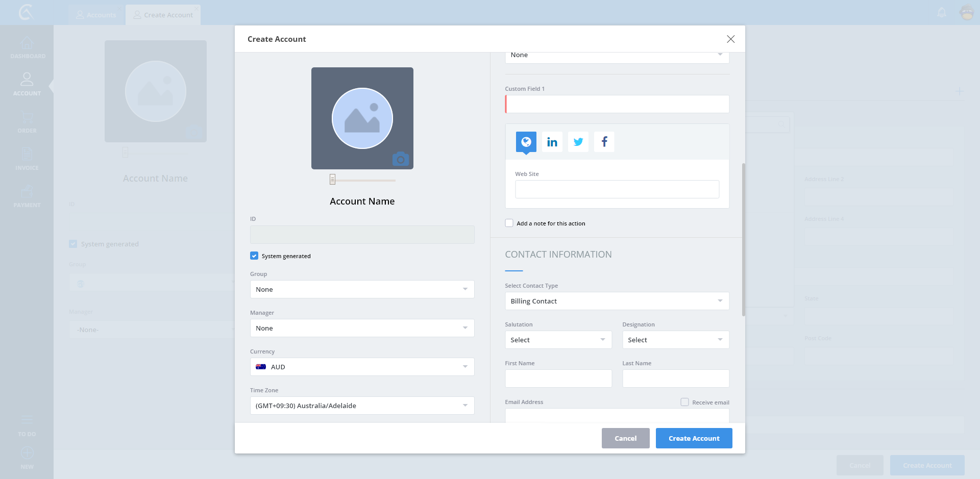Open Dashboard from the sidebar
Image resolution: width=980 pixels, height=479 pixels.
pyautogui.click(x=27, y=48)
